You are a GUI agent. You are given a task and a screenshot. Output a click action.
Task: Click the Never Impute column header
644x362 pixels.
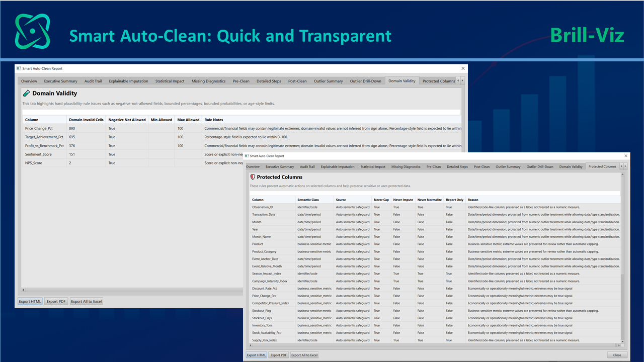(x=403, y=200)
